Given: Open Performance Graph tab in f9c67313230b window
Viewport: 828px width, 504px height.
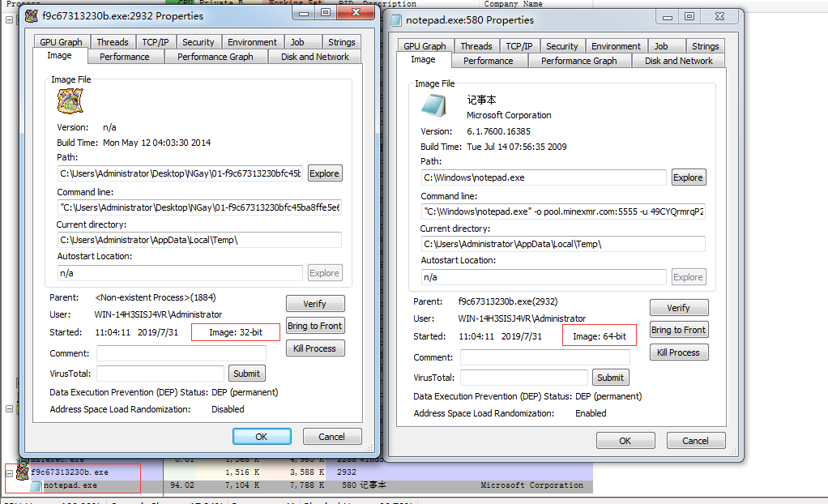Looking at the screenshot, I should coord(216,57).
